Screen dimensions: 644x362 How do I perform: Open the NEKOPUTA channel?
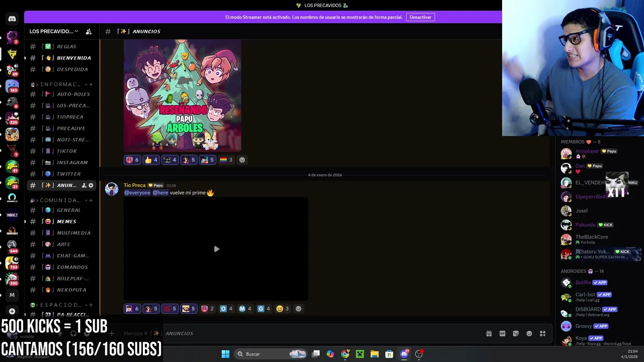[x=60, y=290]
